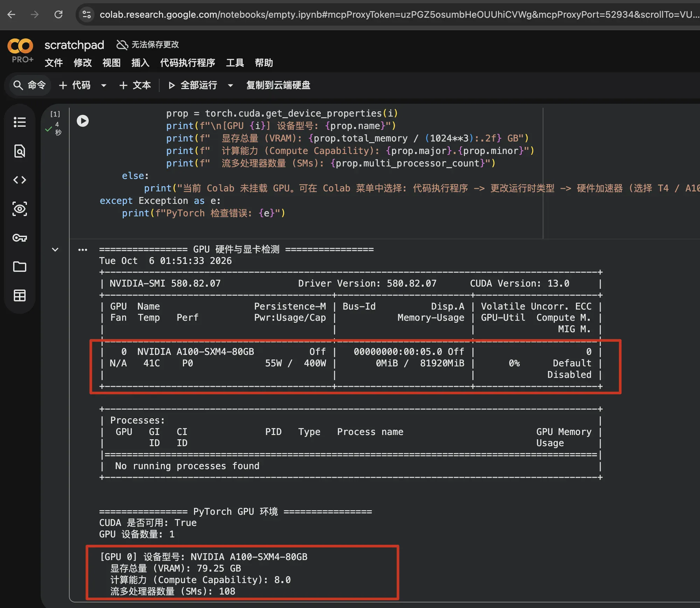Click the text 'No running processes found'
Image resolution: width=700 pixels, height=608 pixels.
[x=187, y=466]
